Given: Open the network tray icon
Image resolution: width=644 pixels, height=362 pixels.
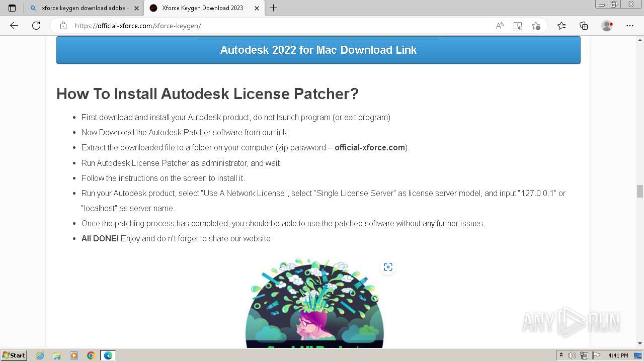Looking at the screenshot, I should [x=584, y=355].
